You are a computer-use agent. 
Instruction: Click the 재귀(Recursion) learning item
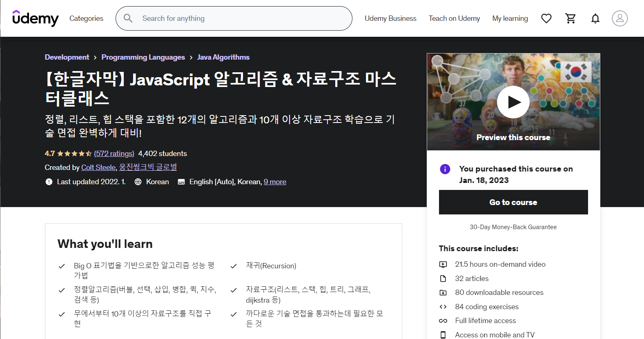click(x=271, y=266)
